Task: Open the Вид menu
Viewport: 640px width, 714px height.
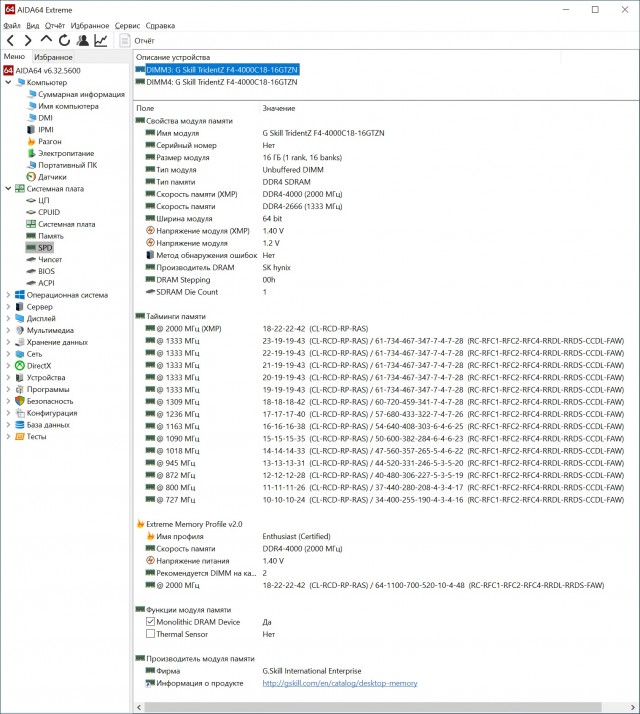Action: 33,26
